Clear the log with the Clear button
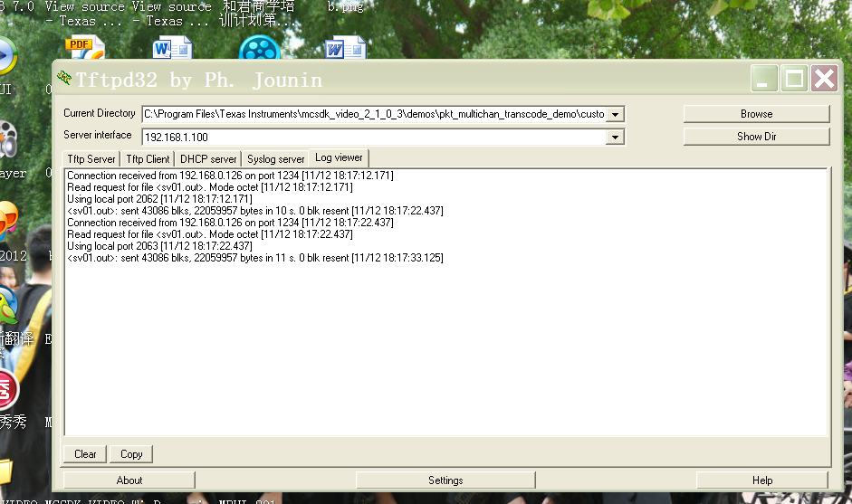Screen dimensions: 852x504 coord(85,454)
